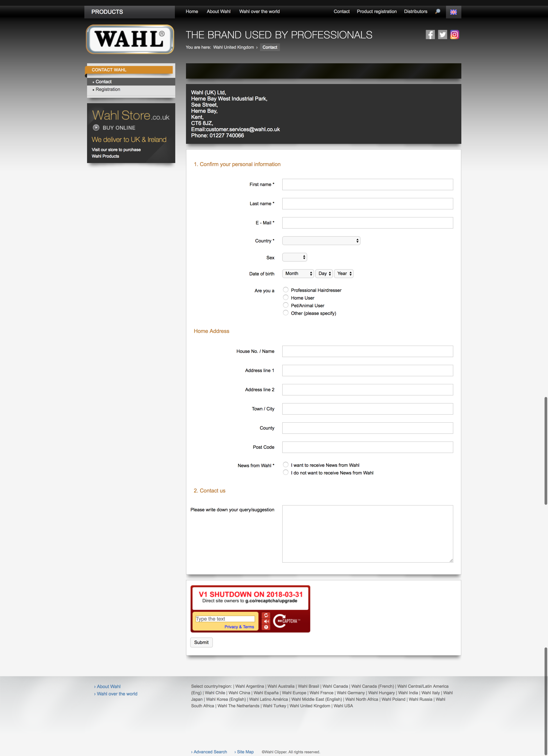This screenshot has width=548, height=756.
Task: Click the WAHL logo
Action: 130,39
